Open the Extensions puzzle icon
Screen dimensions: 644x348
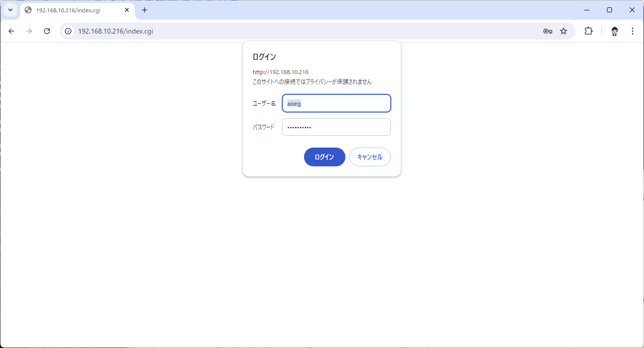tap(588, 31)
